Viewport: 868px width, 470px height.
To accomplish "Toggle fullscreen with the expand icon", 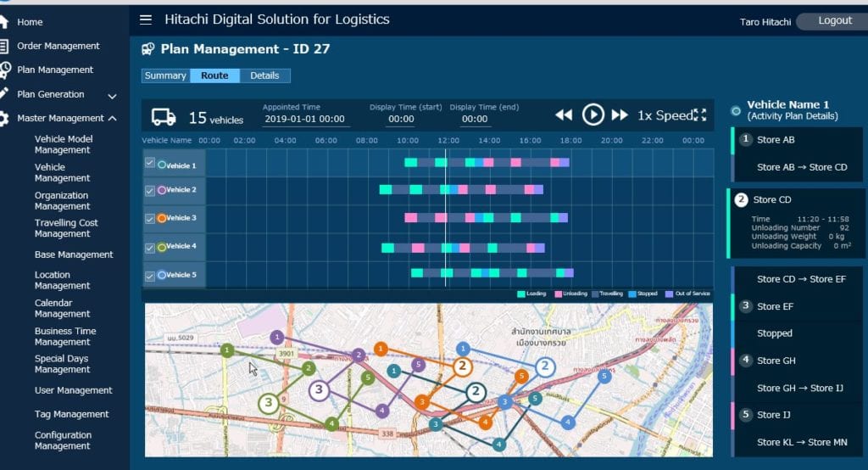I will click(x=699, y=115).
